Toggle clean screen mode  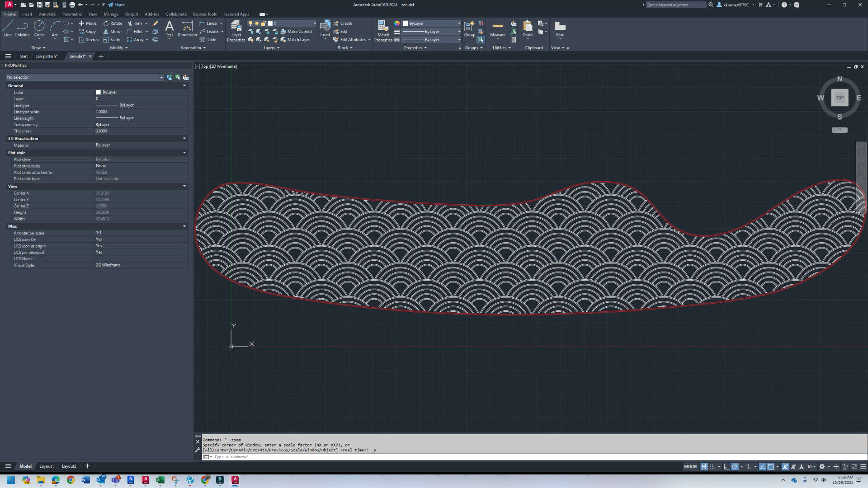tap(854, 467)
